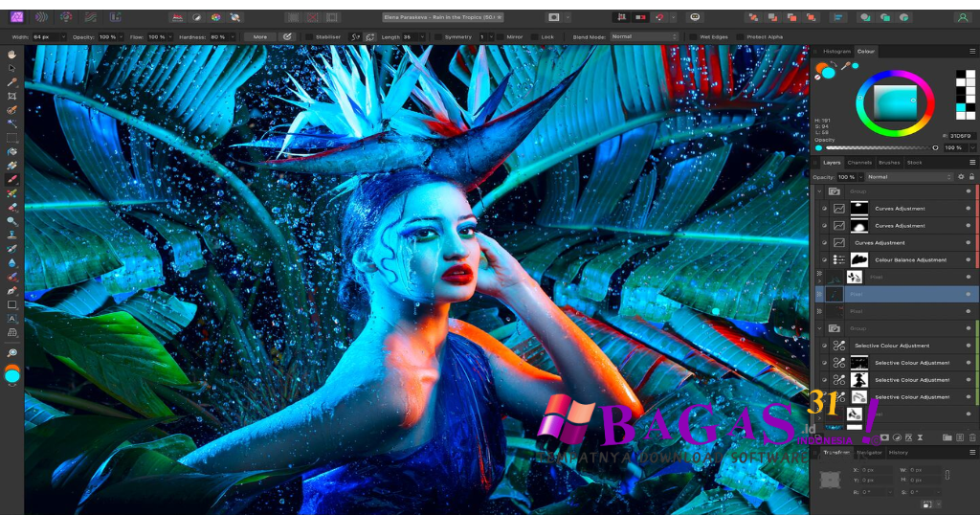The height and width of the screenshot is (515, 980).
Task: Click the X position field in Transform panel
Action: pos(877,469)
